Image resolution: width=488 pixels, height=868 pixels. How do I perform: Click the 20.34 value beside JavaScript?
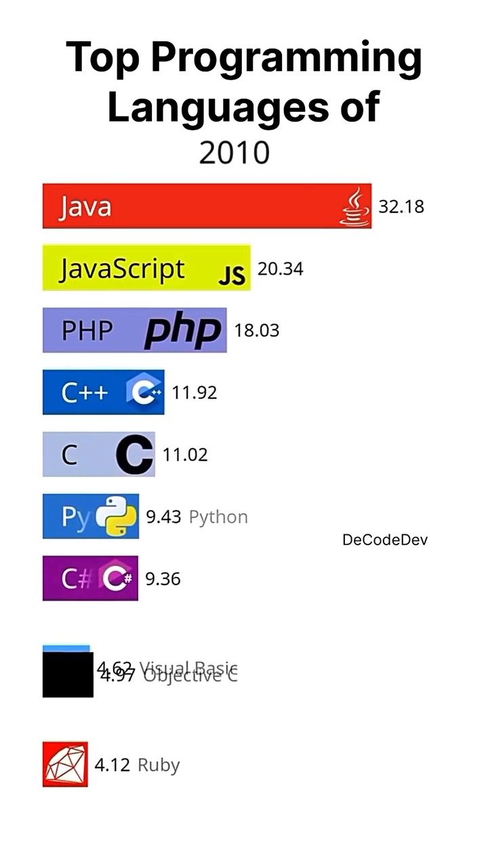(281, 269)
